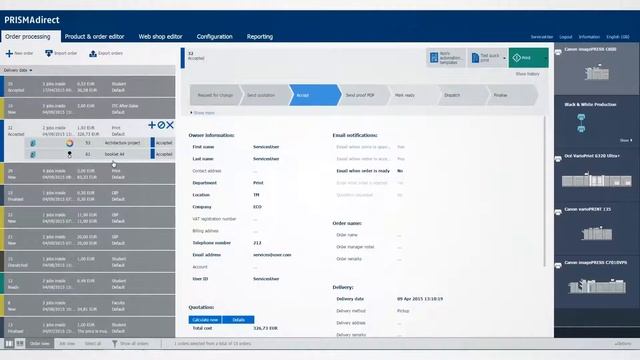Click the printer icon beside Canon imagePRESS C7010VPS

point(558,265)
